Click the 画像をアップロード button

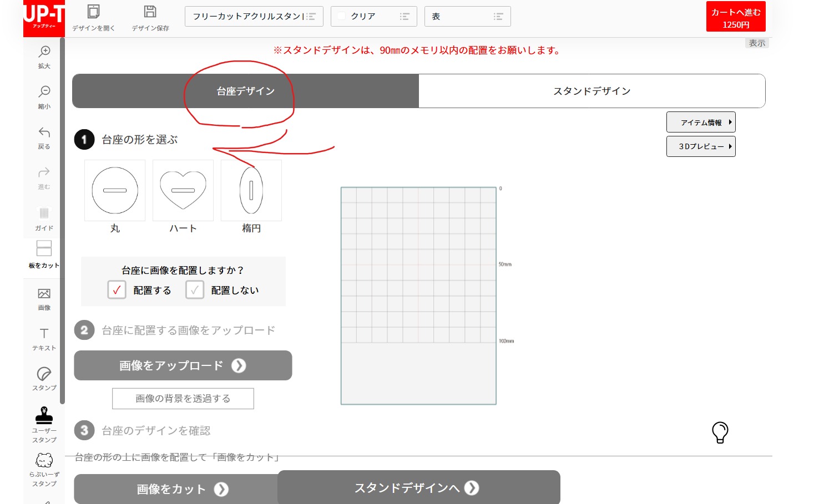click(183, 365)
